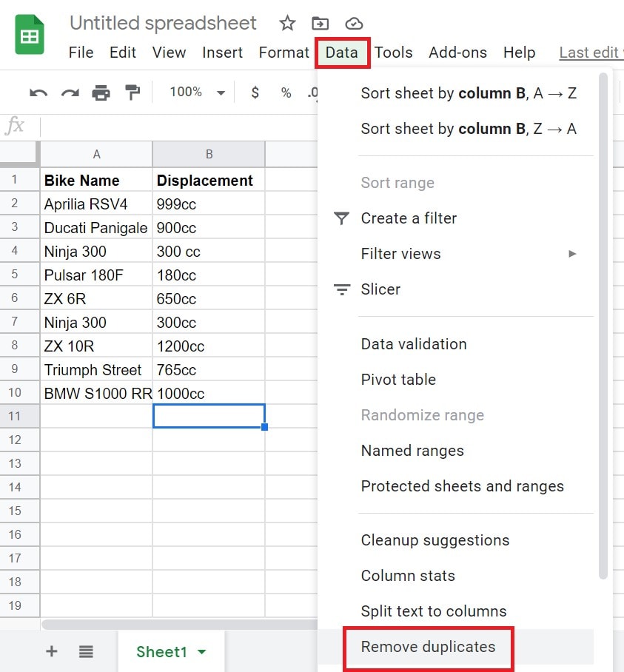Click the Slicer icon in Data menu

click(342, 289)
